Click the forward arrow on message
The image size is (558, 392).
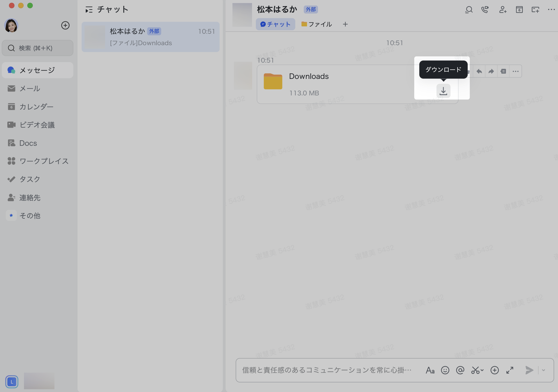pos(491,71)
